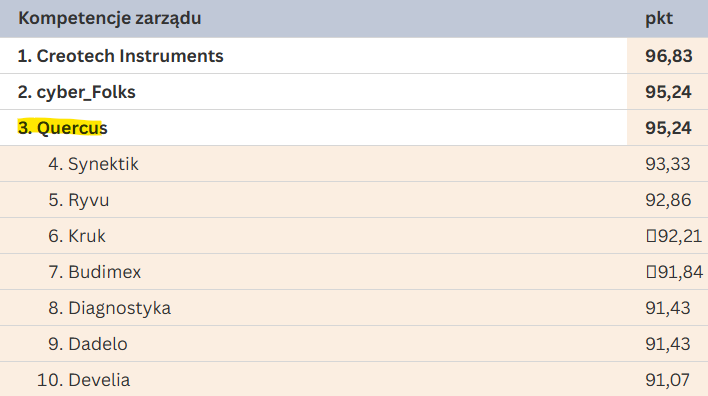
Task: Open the Synektik ranking entry
Action: 93,164
